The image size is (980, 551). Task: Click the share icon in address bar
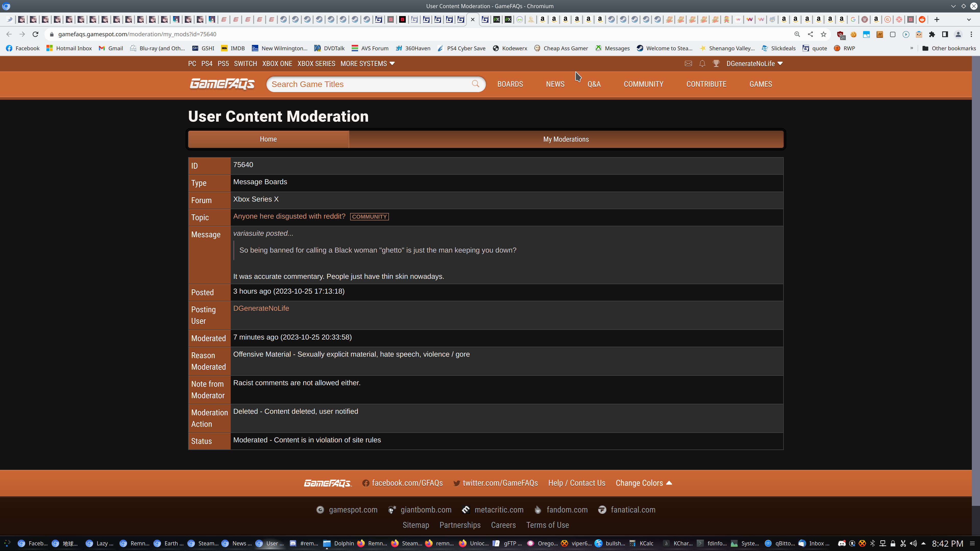(810, 34)
